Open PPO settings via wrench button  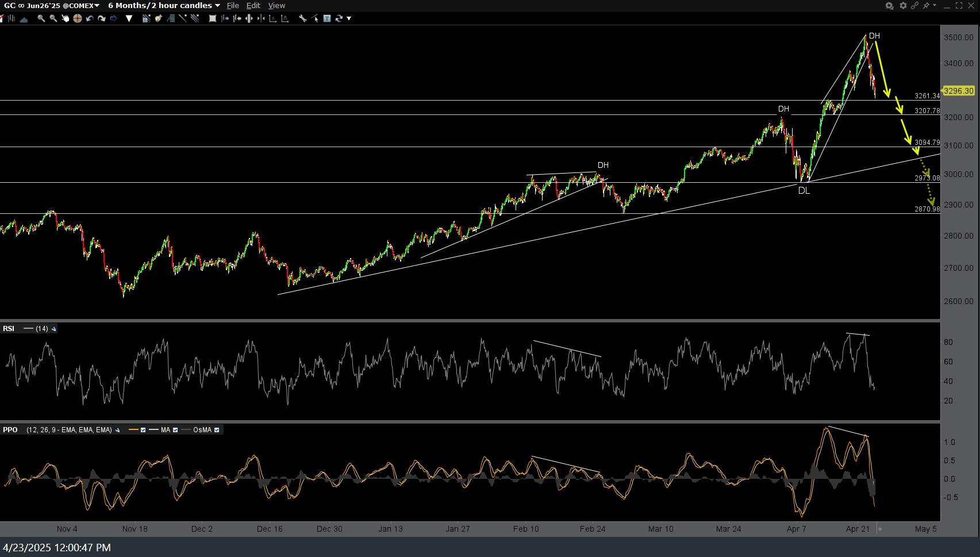[118, 430]
